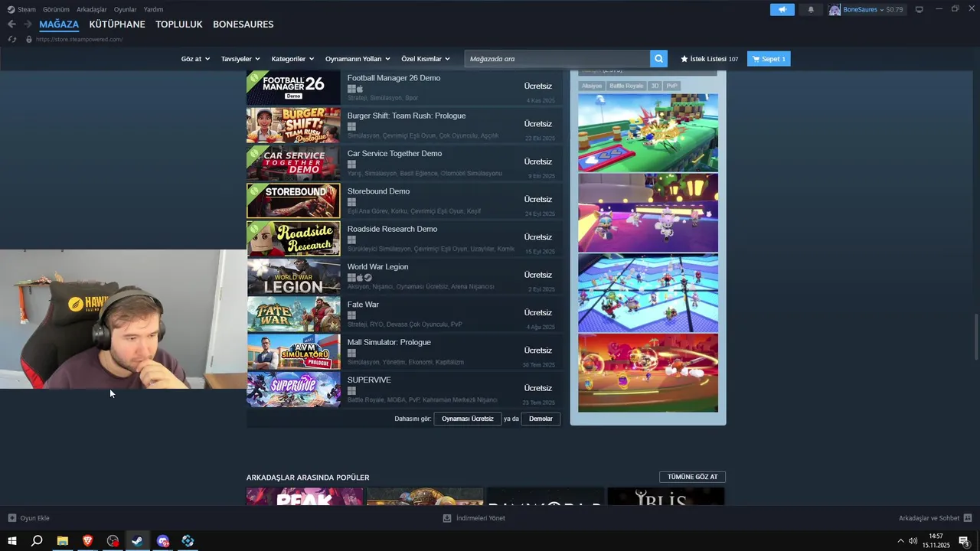This screenshot has width=980, height=551.
Task: Open the Arkadaşlar ve Sohbet chat icon
Action: tap(968, 518)
